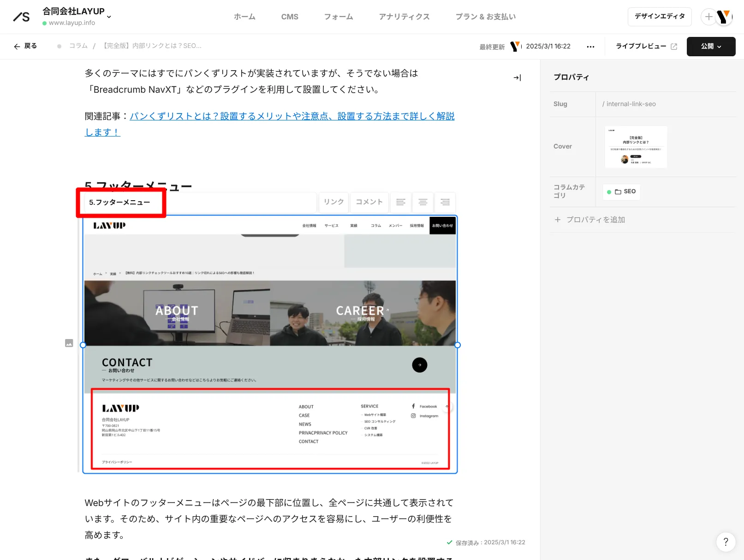
Task: Open the アナリティクス tab
Action: click(x=404, y=17)
